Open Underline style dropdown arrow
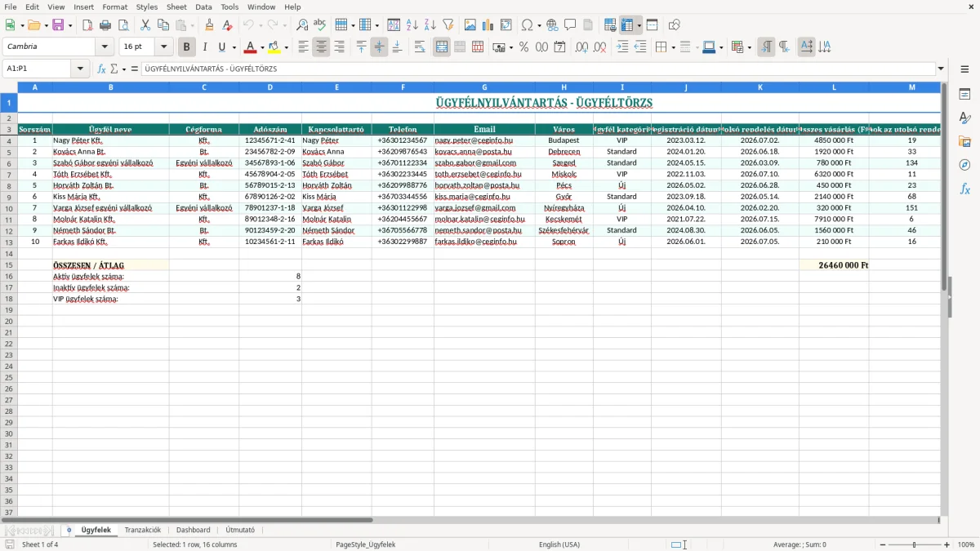Image resolution: width=980 pixels, height=551 pixels. point(234,47)
